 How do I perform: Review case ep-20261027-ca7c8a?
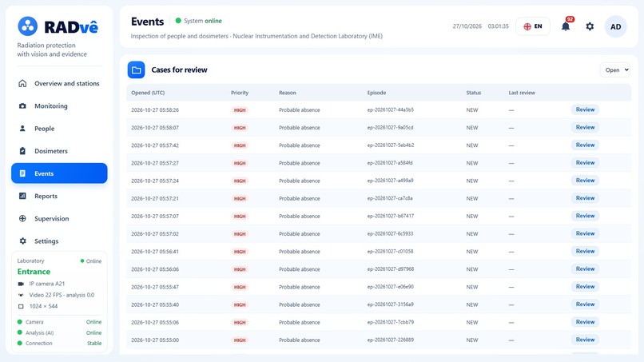click(585, 198)
